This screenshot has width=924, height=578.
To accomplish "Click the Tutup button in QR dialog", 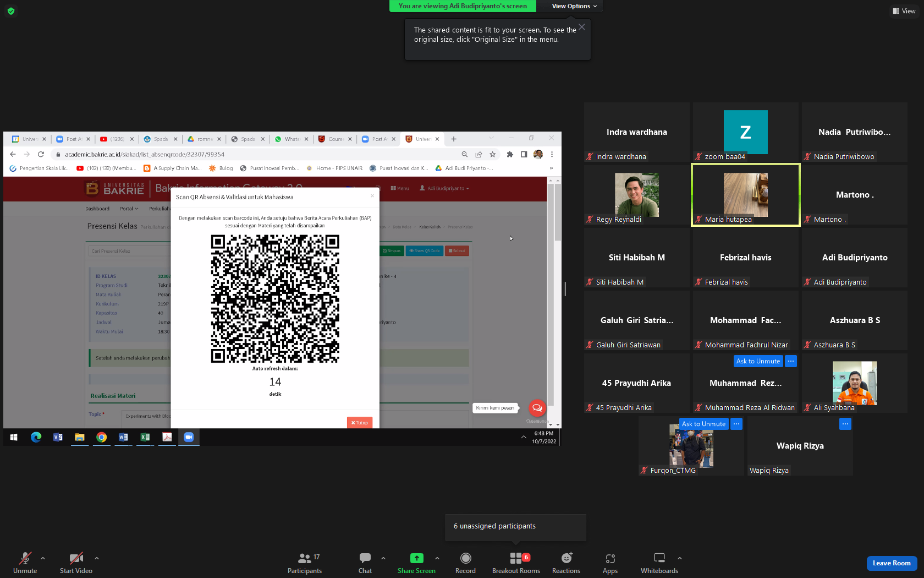I will [360, 422].
